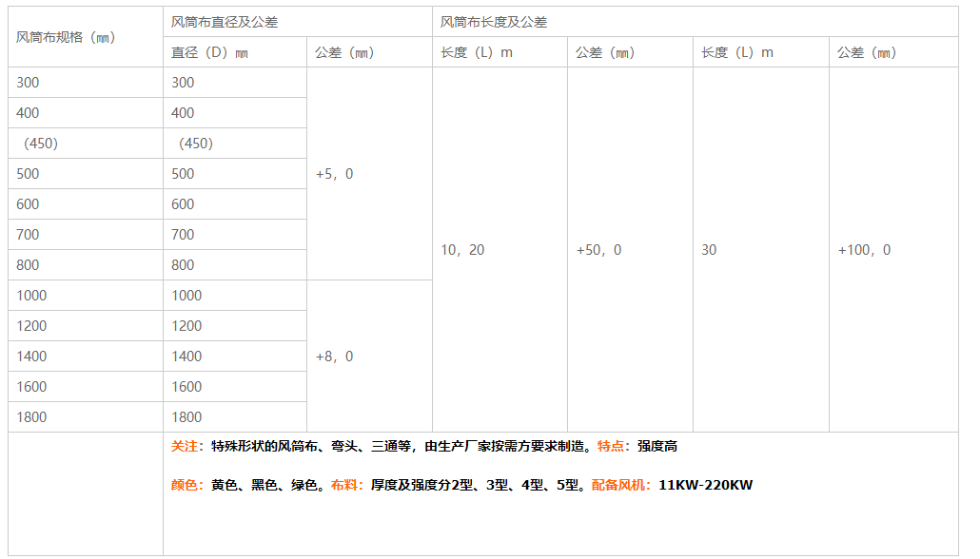Select 1000 in the 风筒布规格 column
980x559 pixels.
pos(31,296)
